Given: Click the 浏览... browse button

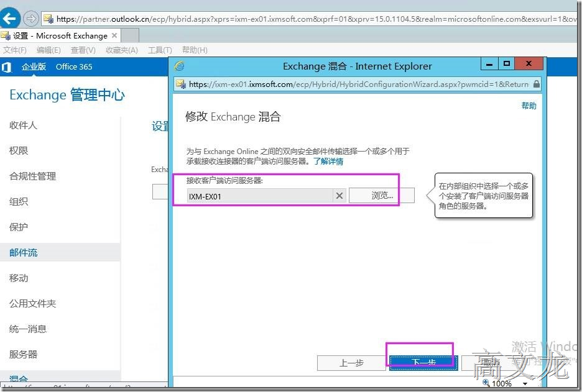Looking at the screenshot, I should pos(382,196).
